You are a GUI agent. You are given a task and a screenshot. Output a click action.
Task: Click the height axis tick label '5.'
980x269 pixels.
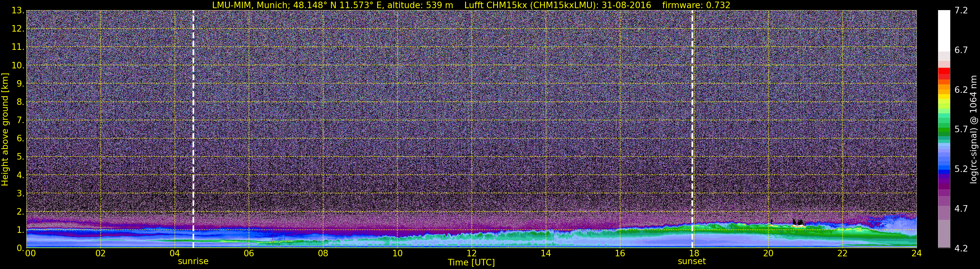(x=20, y=157)
